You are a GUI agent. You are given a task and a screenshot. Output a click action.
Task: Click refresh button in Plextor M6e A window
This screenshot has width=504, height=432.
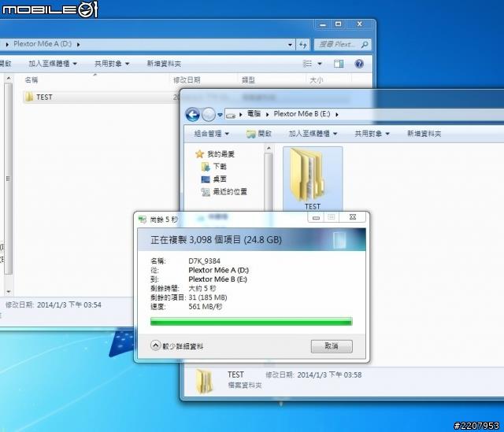pyautogui.click(x=302, y=45)
